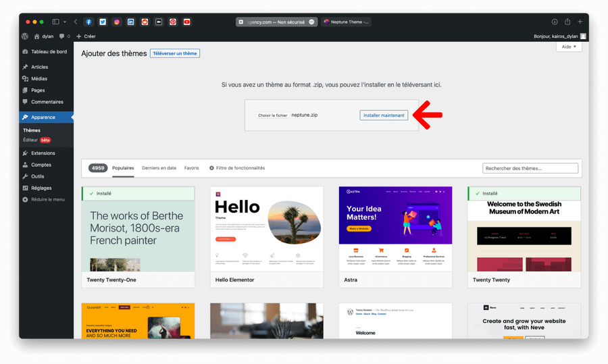
Task: Select the Favoris tab
Action: point(192,168)
